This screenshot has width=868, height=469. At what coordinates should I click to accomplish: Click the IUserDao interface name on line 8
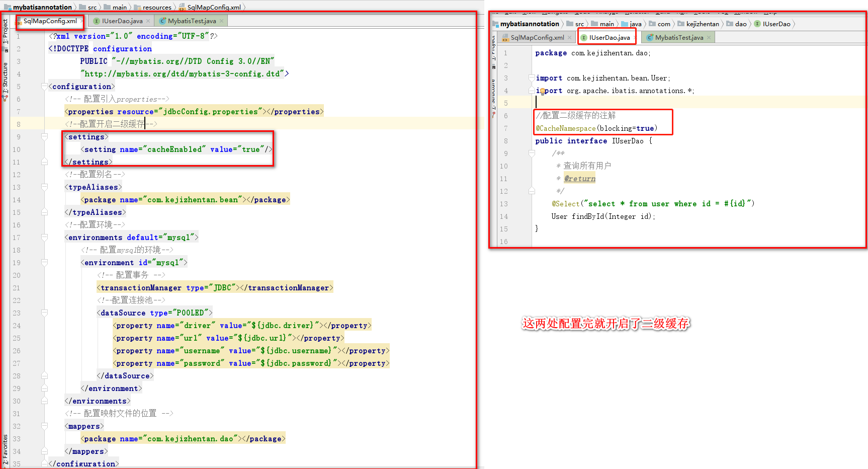point(628,141)
